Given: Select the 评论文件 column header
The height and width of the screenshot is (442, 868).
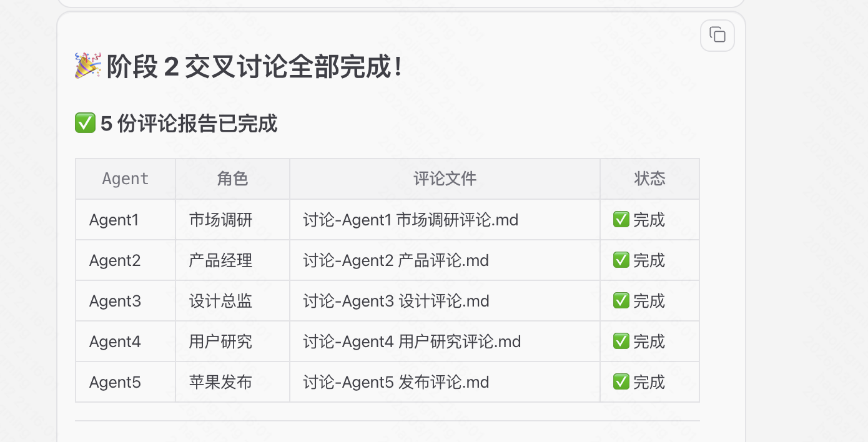Looking at the screenshot, I should point(445,179).
